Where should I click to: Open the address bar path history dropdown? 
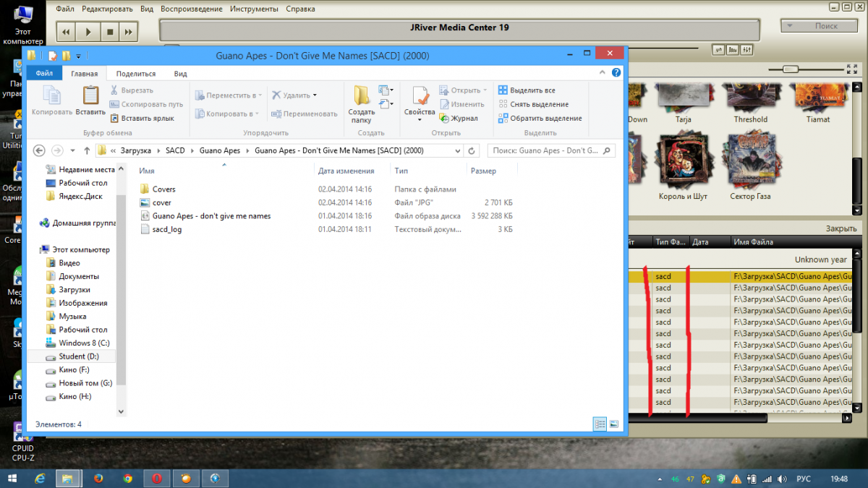pos(456,151)
